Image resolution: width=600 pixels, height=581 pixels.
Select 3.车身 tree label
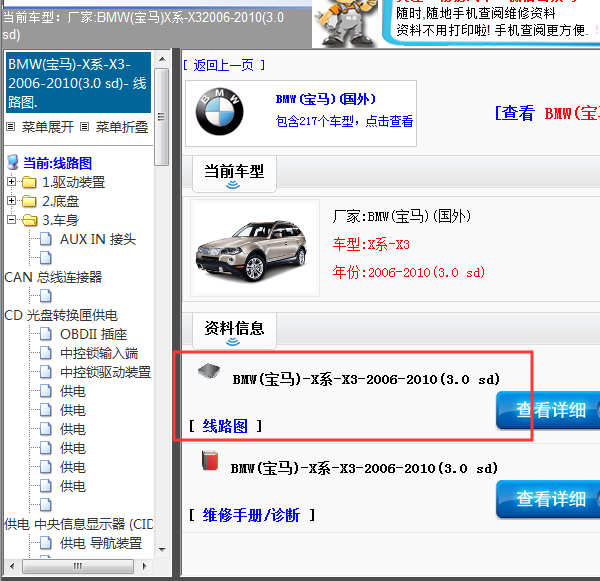(60, 220)
